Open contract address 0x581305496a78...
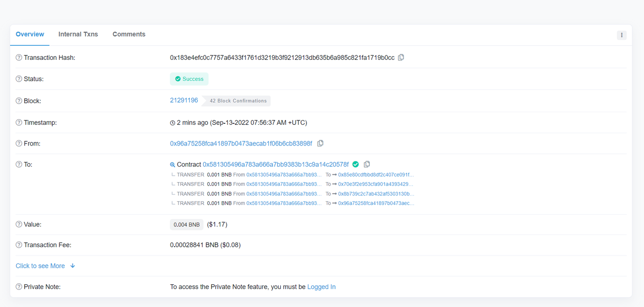The image size is (644, 307). pyautogui.click(x=276, y=164)
